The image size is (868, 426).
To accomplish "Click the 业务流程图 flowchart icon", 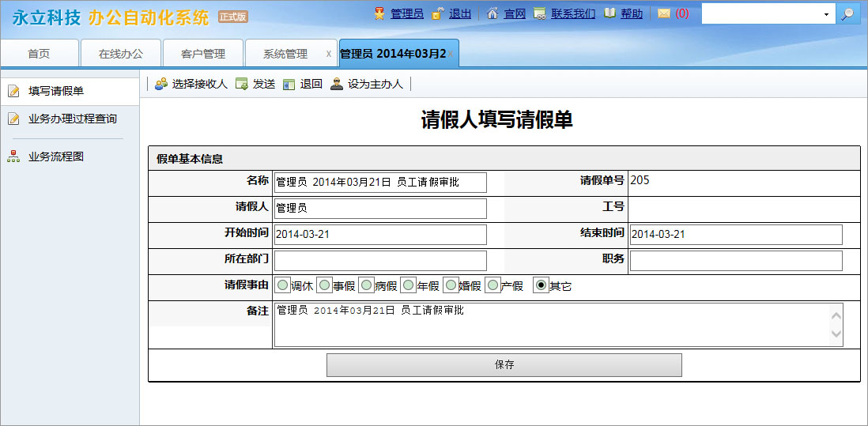I will pyautogui.click(x=13, y=156).
